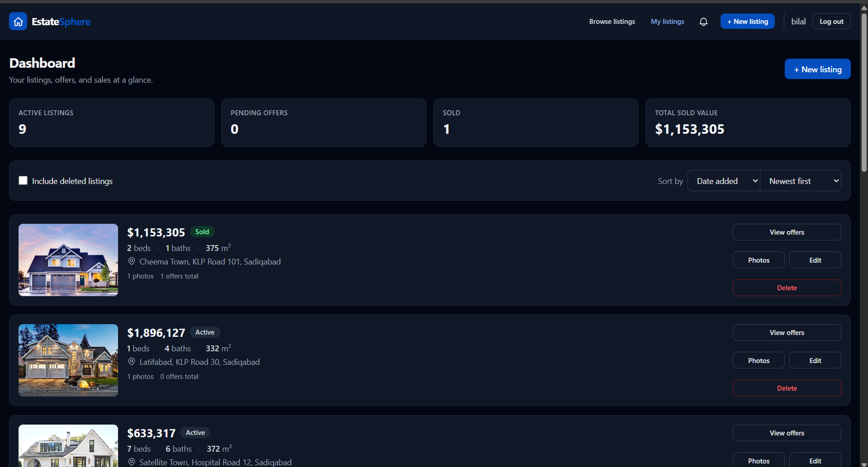The height and width of the screenshot is (467, 868).
Task: Click location pin icon for Latifabad address
Action: 131,362
